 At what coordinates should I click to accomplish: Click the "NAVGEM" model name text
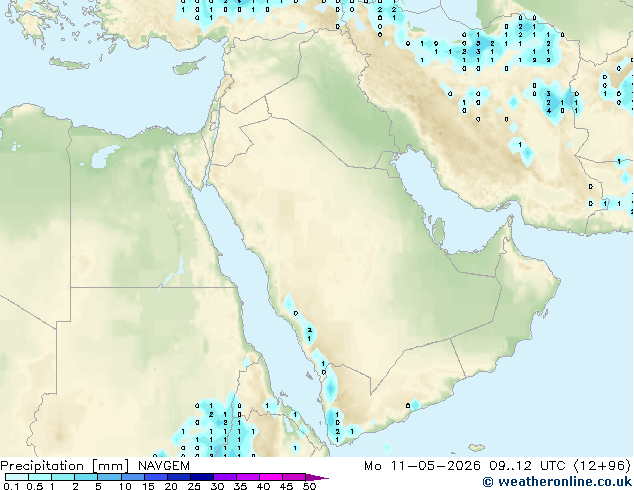pyautogui.click(x=164, y=466)
